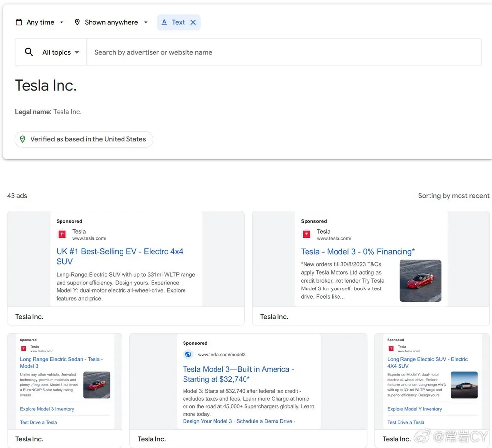Open Tesla - Model 3 - 0% Financing headline
Viewport: 492px width, 448px height.
click(358, 252)
